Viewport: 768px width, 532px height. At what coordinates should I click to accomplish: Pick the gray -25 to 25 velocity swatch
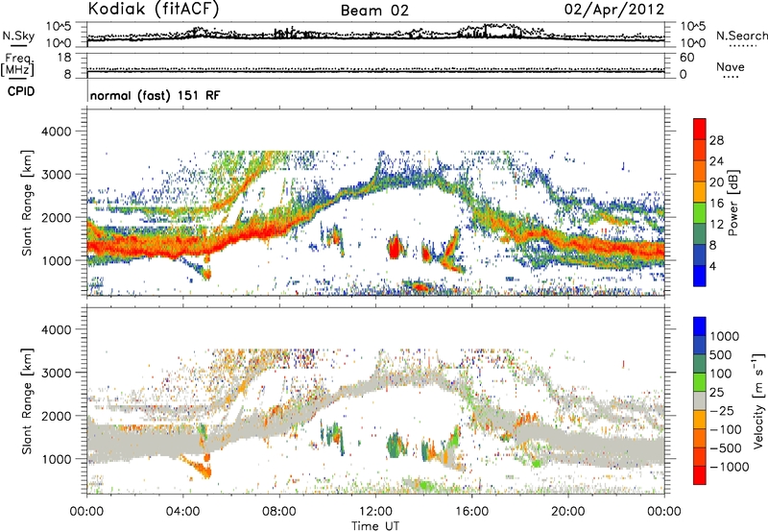700,400
